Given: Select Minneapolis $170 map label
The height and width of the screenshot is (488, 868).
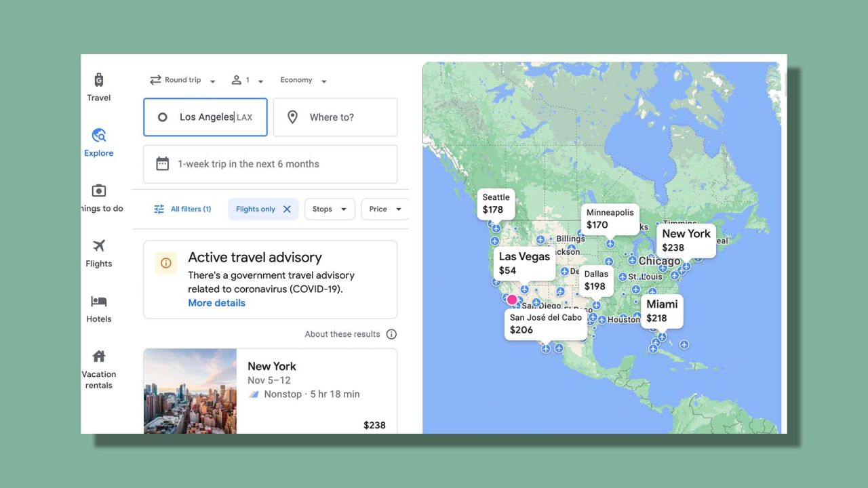Looking at the screenshot, I should point(610,219).
